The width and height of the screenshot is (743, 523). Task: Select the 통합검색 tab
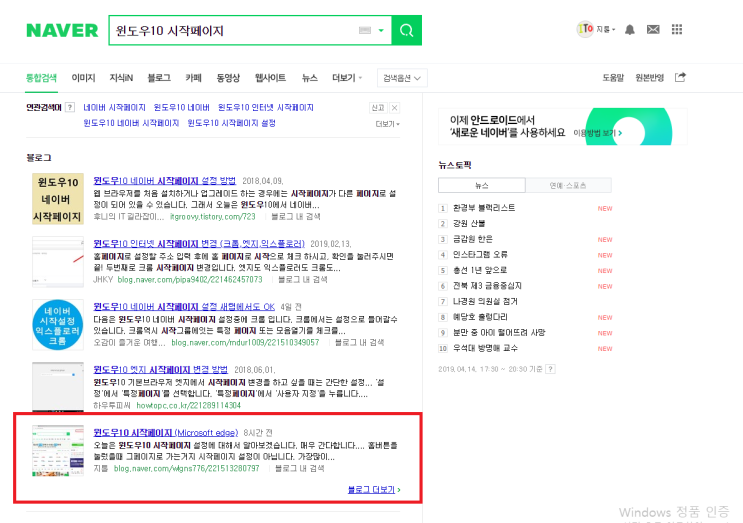(41, 78)
